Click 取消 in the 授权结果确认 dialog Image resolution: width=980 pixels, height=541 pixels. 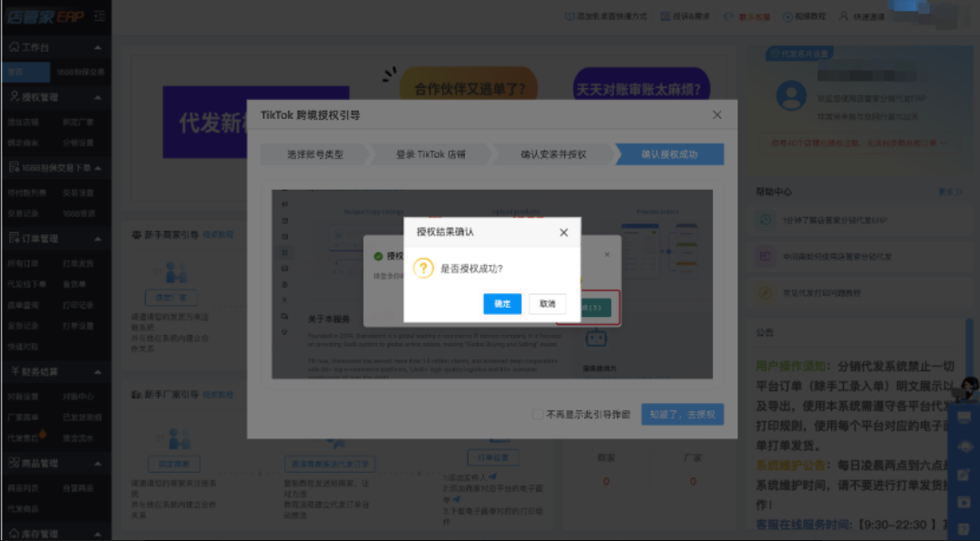point(547,303)
